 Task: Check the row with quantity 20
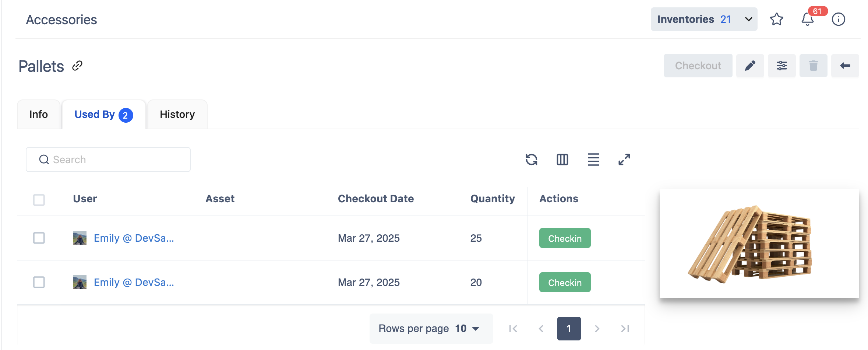(39, 282)
